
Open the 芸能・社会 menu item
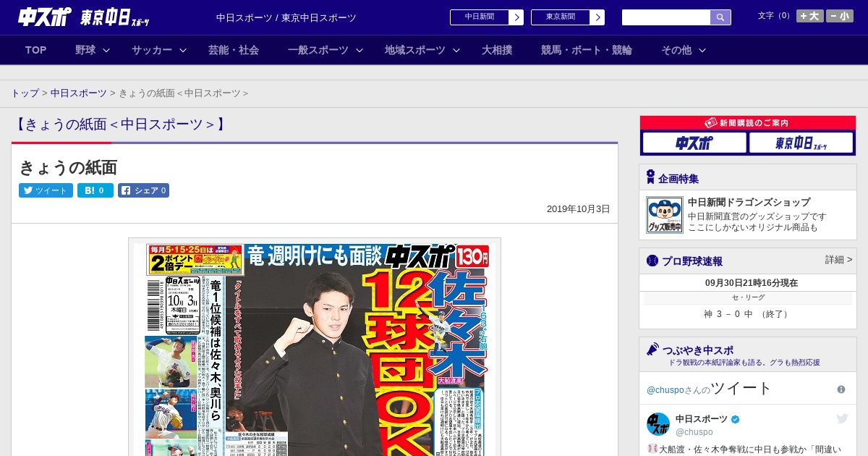pyautogui.click(x=234, y=50)
